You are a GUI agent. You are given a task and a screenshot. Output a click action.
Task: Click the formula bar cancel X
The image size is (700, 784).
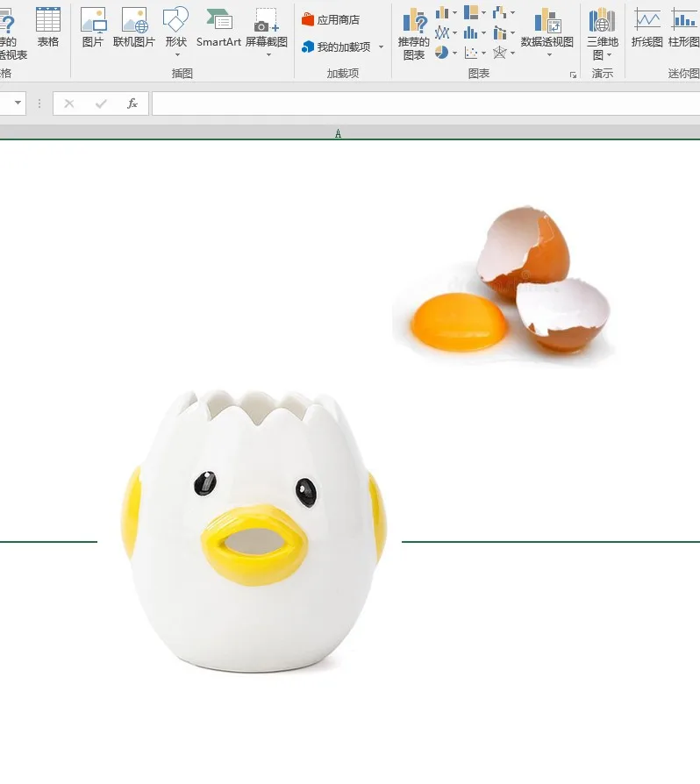click(69, 103)
